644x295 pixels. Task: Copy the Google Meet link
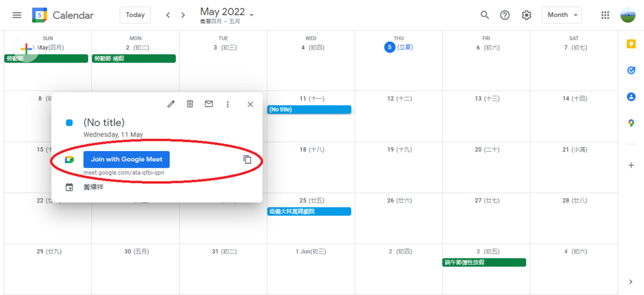coord(247,160)
